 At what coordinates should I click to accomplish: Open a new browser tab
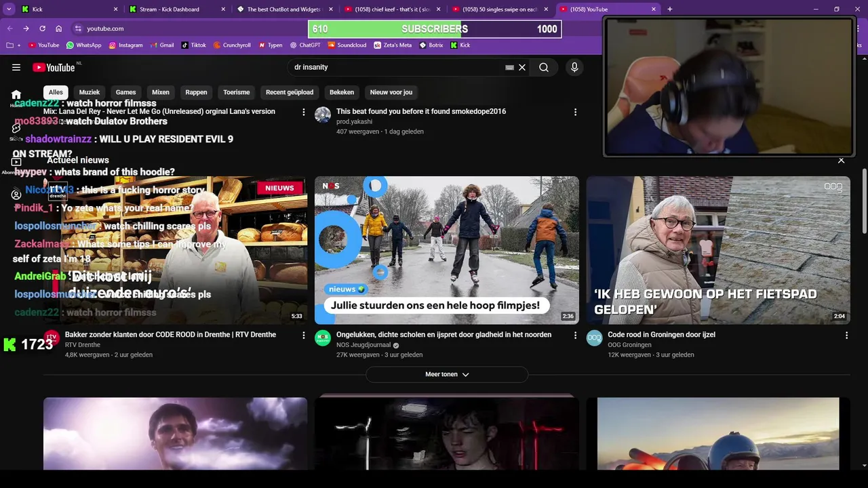[x=670, y=9]
